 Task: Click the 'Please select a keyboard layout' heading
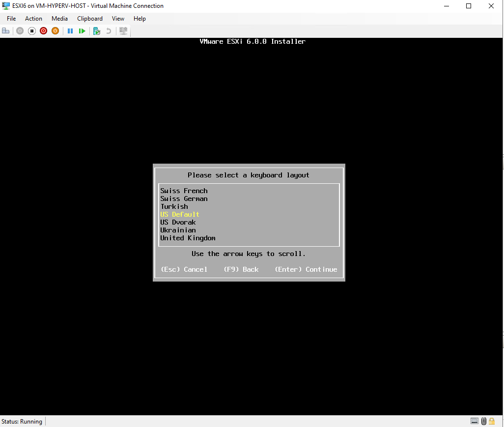click(x=249, y=175)
